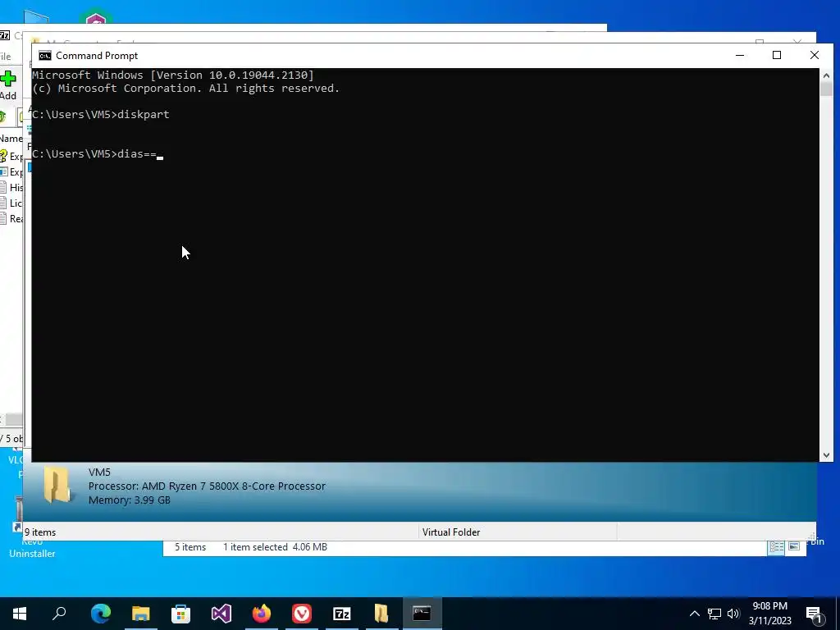The height and width of the screenshot is (630, 840).
Task: Open the Windows Start menu
Action: click(20, 614)
